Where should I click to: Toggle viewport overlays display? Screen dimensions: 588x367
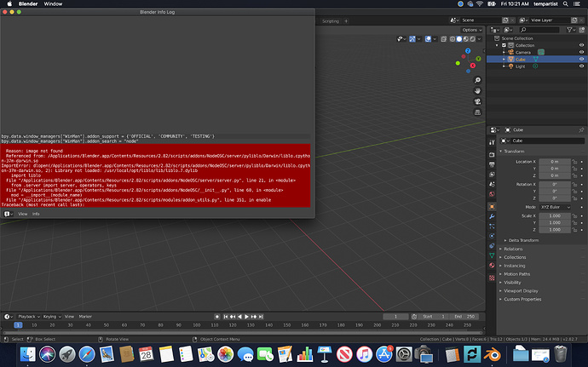428,39
